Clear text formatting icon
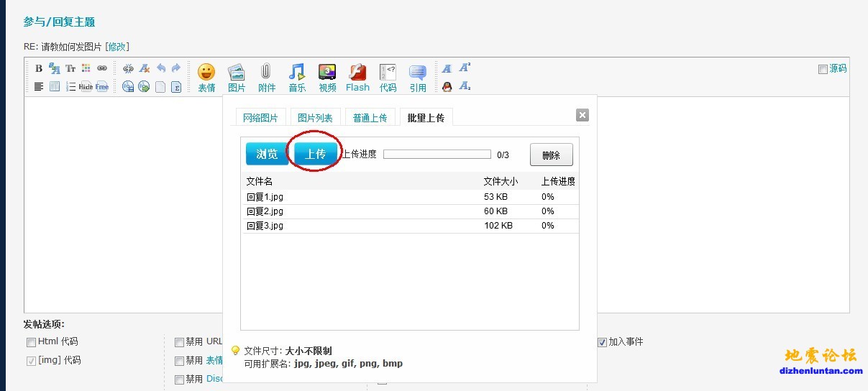This screenshot has width=868, height=391. click(x=145, y=68)
